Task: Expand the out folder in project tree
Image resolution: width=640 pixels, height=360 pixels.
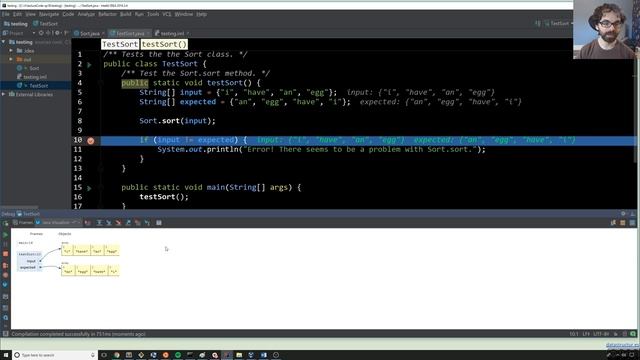Action: (11, 60)
